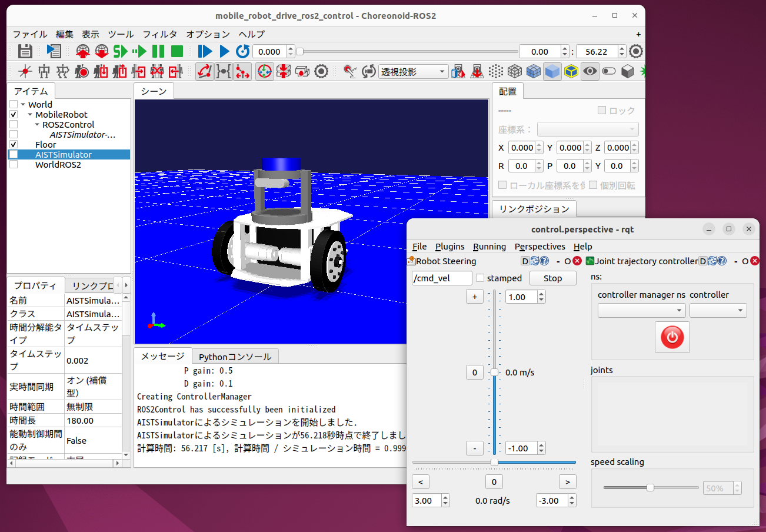
Task: Start the simulation from the toolbar
Action: coord(121,52)
